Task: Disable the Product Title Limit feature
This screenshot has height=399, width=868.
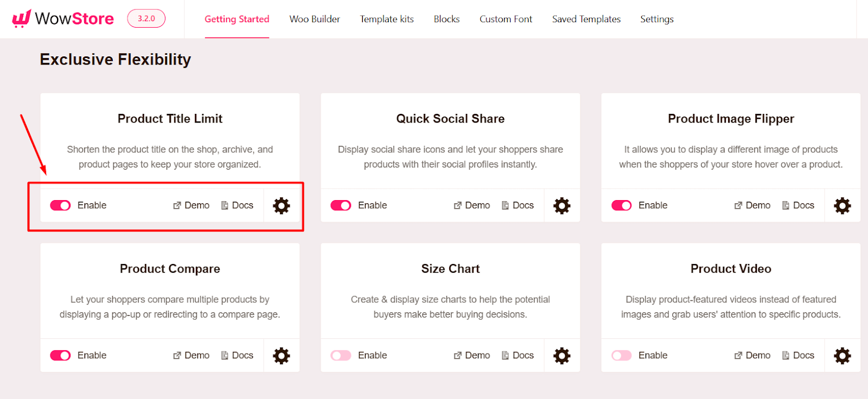Action: tap(60, 205)
